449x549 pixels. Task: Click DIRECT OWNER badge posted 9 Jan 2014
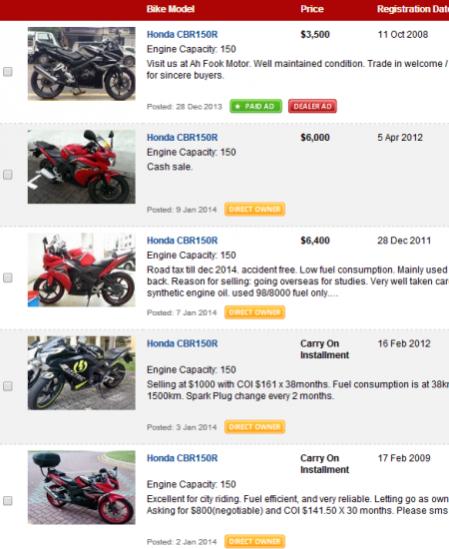click(255, 209)
